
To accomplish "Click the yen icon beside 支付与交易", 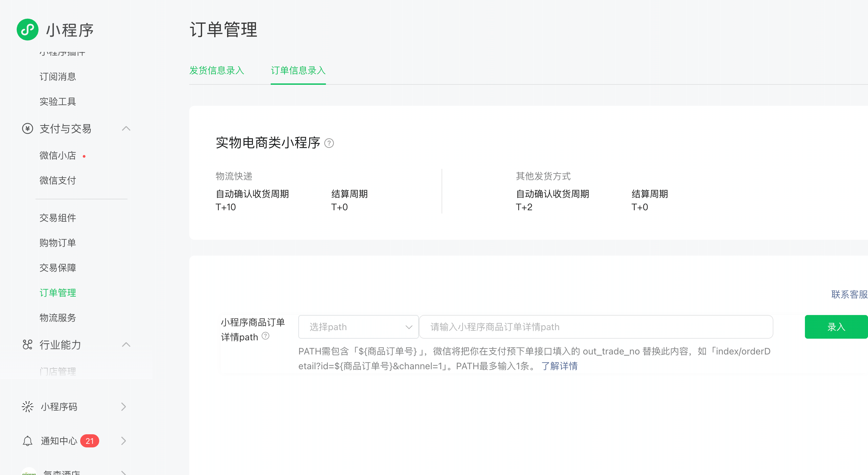I will click(x=27, y=128).
